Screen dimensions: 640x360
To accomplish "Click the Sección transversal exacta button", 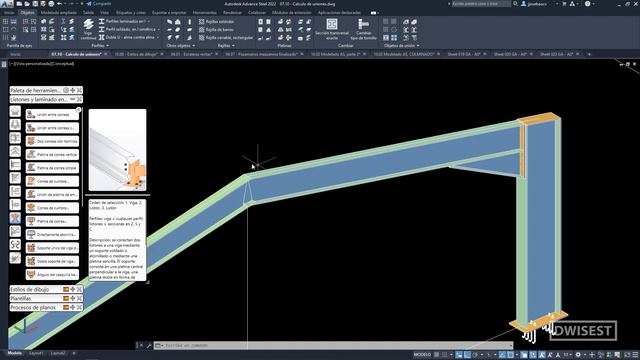I will click(x=332, y=29).
